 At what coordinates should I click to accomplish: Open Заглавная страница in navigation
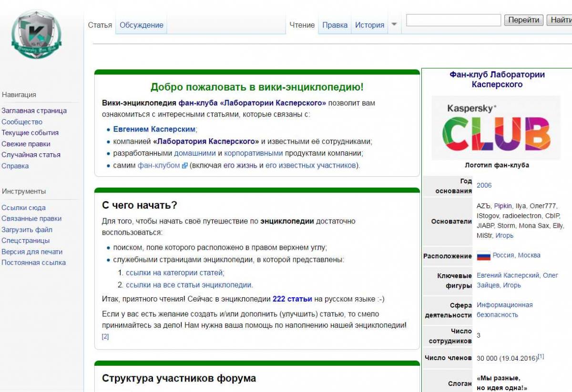(x=34, y=111)
